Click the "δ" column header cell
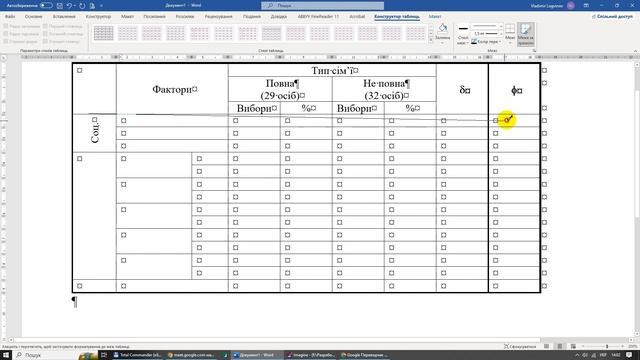Image resolution: width=640 pixels, height=360 pixels. tap(462, 89)
